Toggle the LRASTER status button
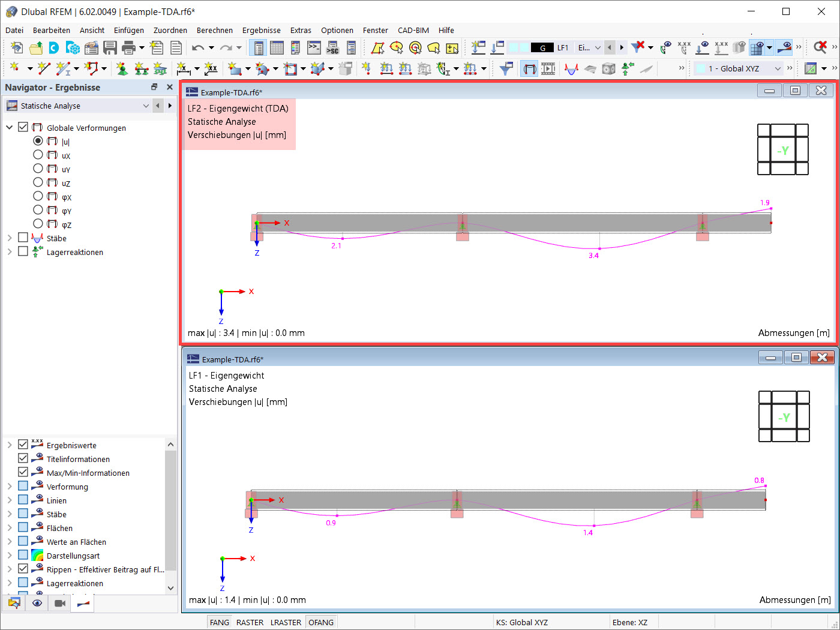Image resolution: width=840 pixels, height=630 pixels. (286, 622)
